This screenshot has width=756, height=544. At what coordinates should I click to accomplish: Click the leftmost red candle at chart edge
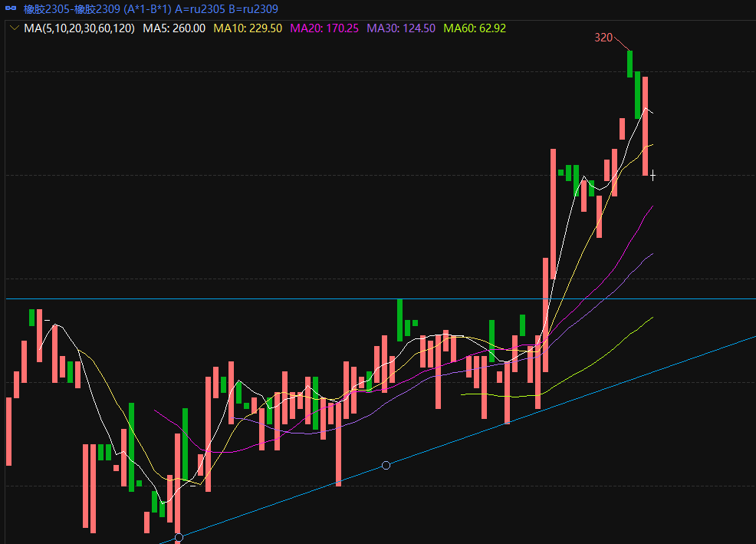(x=8, y=430)
